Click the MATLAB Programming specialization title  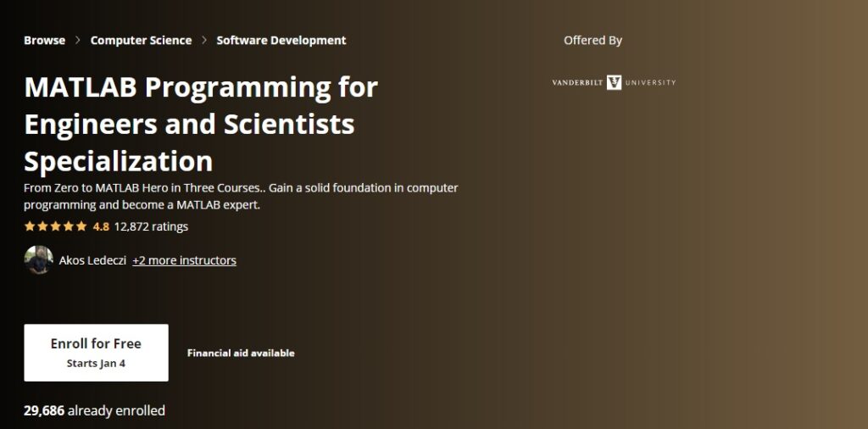point(201,125)
